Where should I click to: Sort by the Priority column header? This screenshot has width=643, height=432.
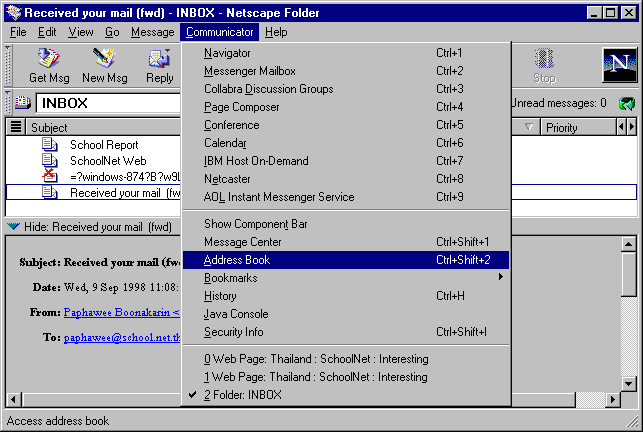pyautogui.click(x=579, y=127)
